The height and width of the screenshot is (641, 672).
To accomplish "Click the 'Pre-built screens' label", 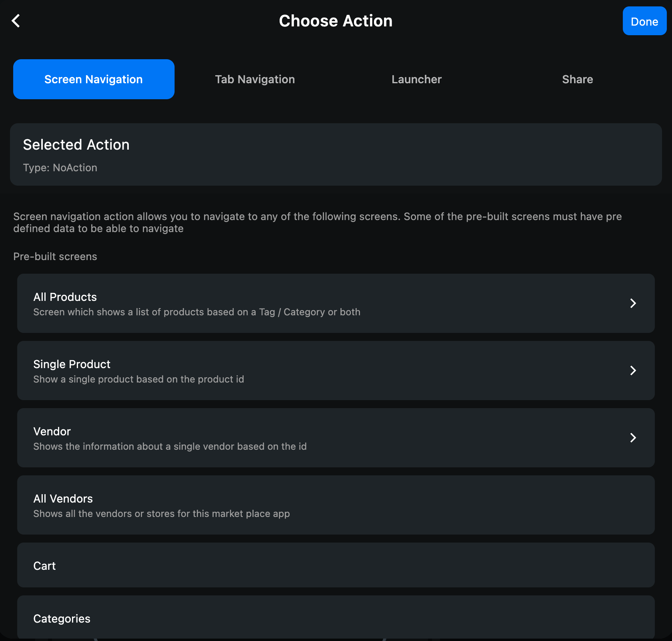I will (x=55, y=256).
